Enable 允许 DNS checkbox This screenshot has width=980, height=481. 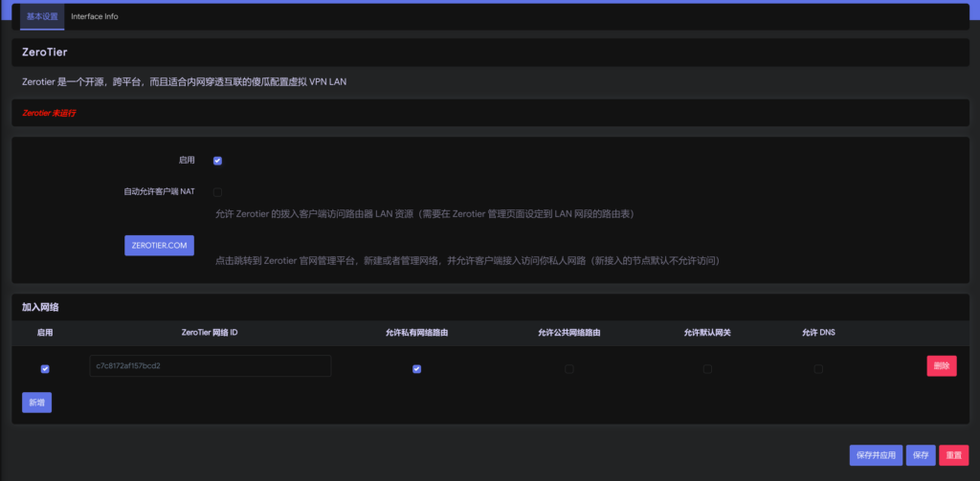pos(819,369)
